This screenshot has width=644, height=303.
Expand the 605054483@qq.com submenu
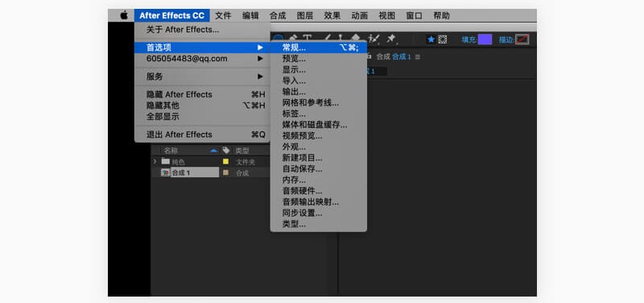coord(260,58)
